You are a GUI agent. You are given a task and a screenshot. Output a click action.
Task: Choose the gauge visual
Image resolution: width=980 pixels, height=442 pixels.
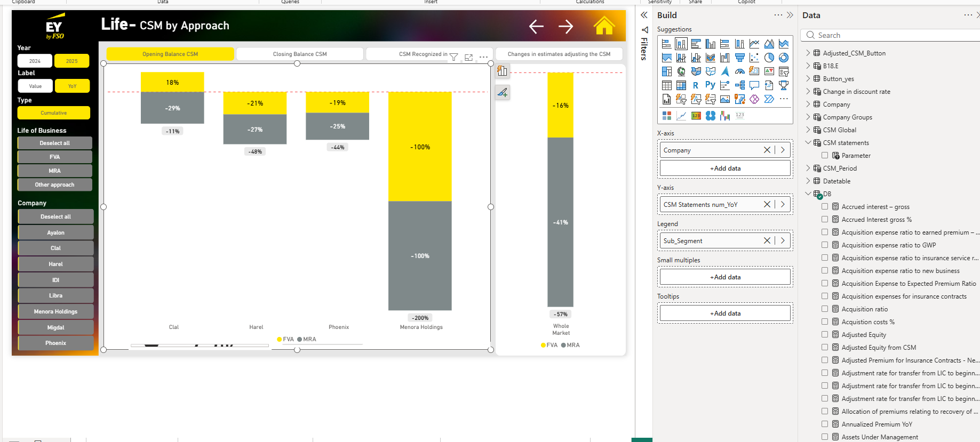tap(739, 71)
